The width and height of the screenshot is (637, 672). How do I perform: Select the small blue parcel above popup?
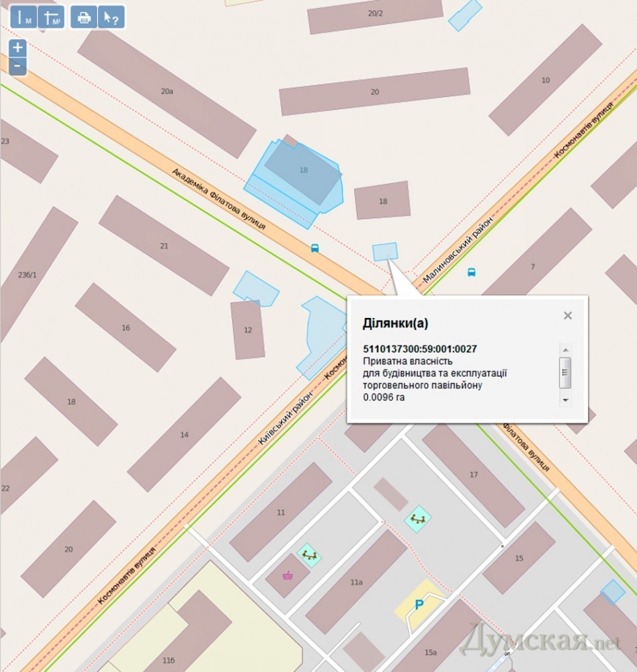click(x=385, y=251)
